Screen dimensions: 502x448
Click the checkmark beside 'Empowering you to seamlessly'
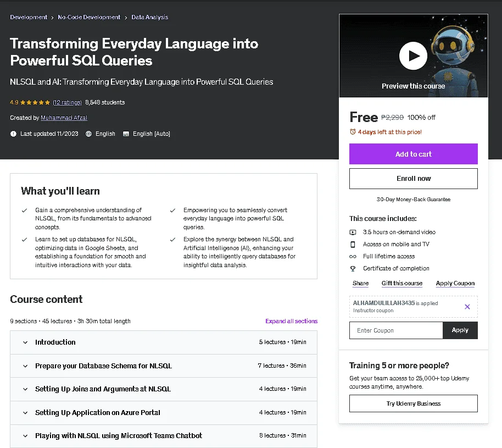click(172, 211)
